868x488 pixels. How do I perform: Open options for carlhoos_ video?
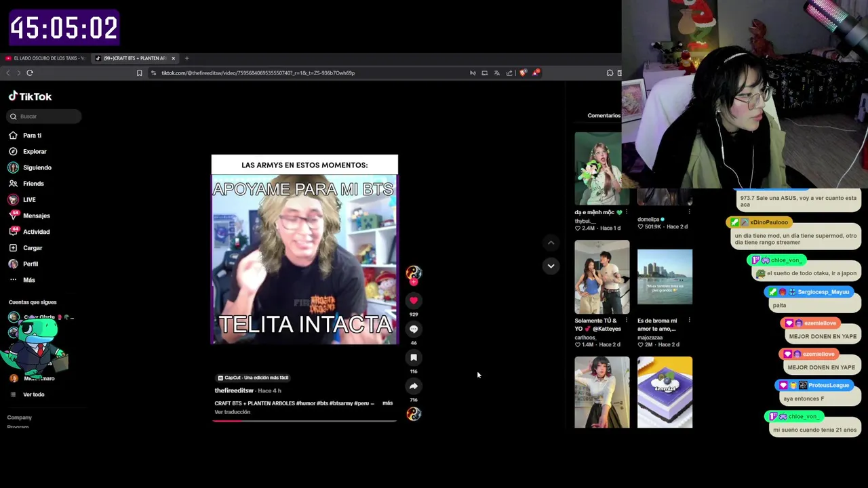click(627, 321)
